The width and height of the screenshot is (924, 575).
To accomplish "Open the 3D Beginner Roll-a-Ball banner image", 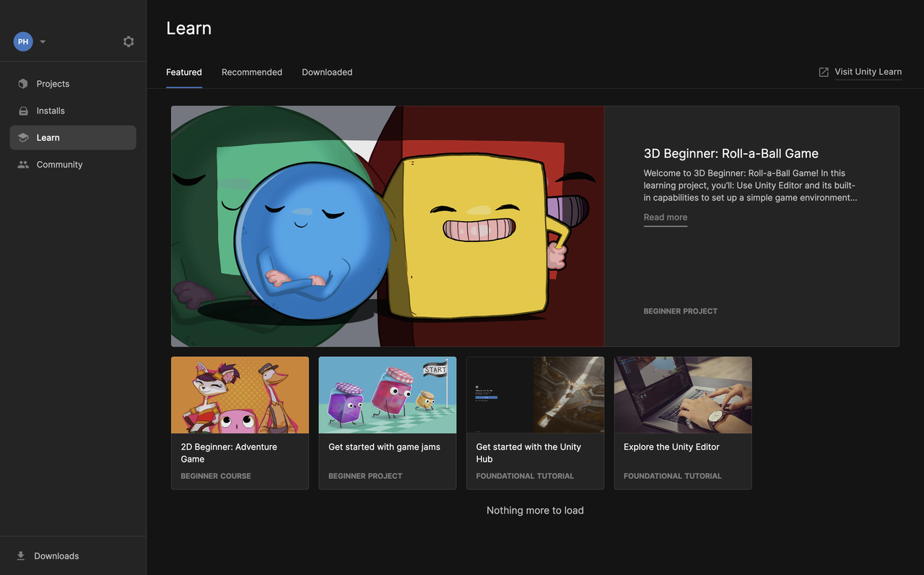I will tap(388, 227).
